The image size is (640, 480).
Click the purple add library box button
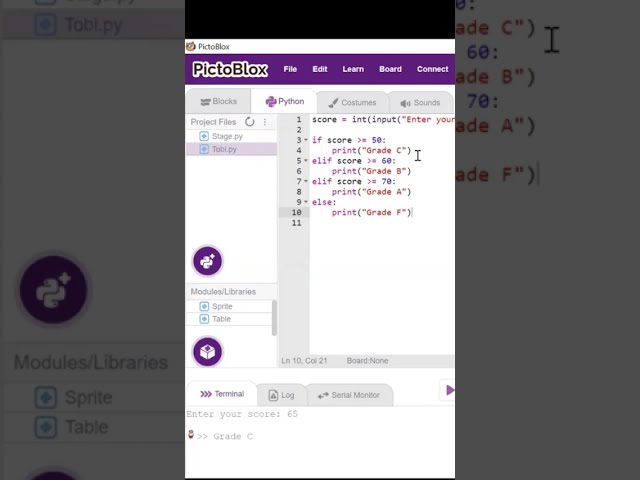tap(207, 351)
